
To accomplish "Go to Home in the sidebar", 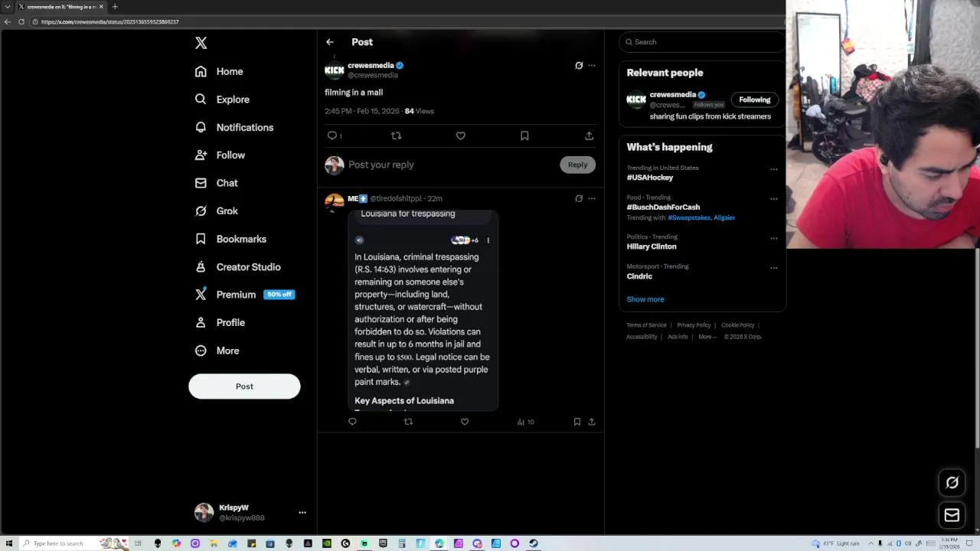I will coord(219,71).
